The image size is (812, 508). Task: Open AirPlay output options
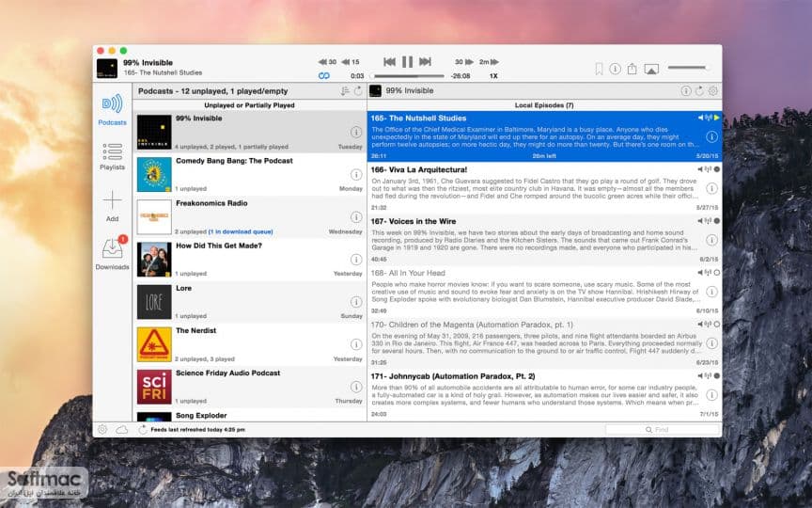tap(651, 69)
